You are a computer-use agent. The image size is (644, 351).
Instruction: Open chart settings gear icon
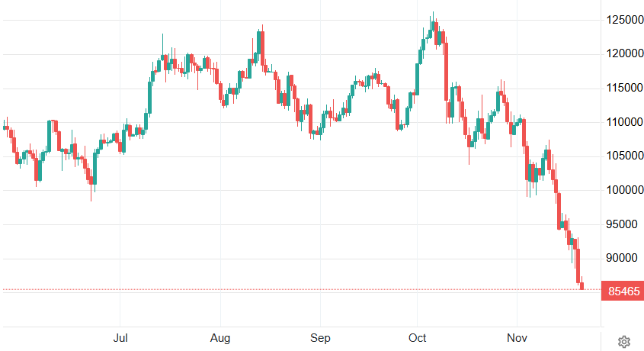point(623,341)
